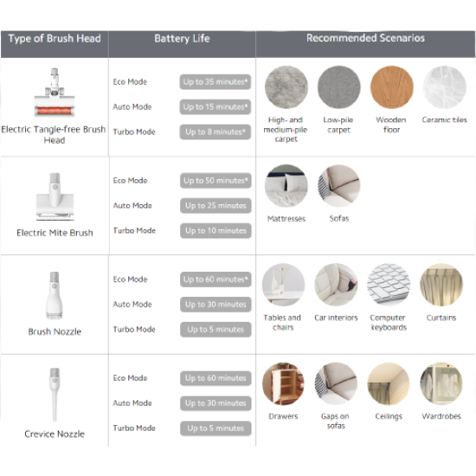Click Brush Nozzle 'Up to 30 minutes' badge
476x476 pixels.
[x=215, y=305]
